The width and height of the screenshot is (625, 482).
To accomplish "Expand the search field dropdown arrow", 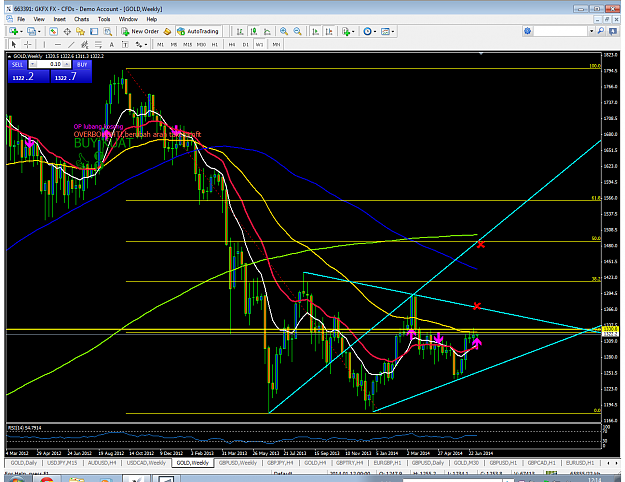I will 592,31.
